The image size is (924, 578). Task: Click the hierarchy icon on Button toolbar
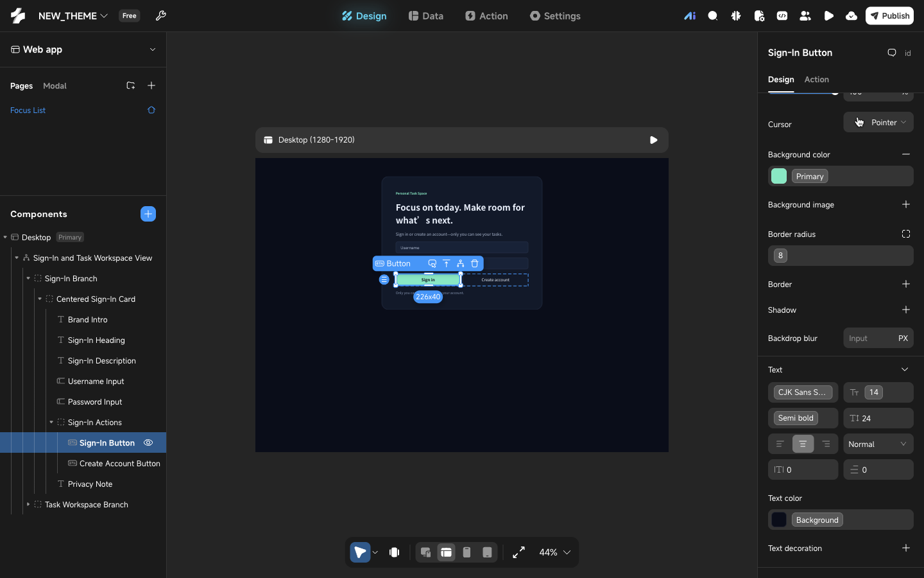point(461,263)
